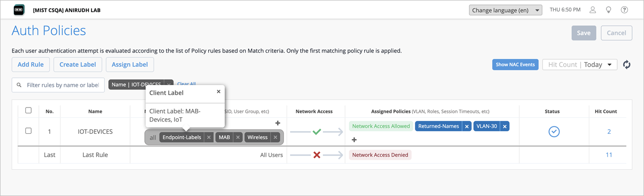Remove the Endpoint-Labels match label
The height and width of the screenshot is (196, 644).
(x=209, y=138)
